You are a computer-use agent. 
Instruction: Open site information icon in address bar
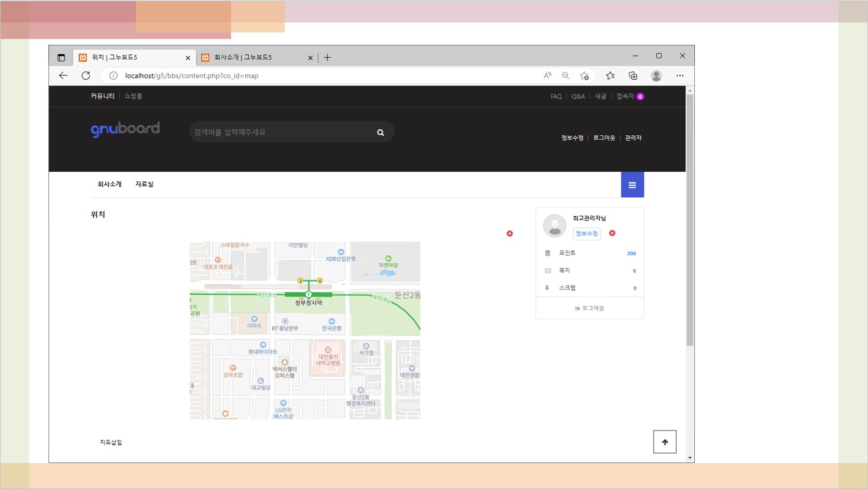tap(113, 76)
